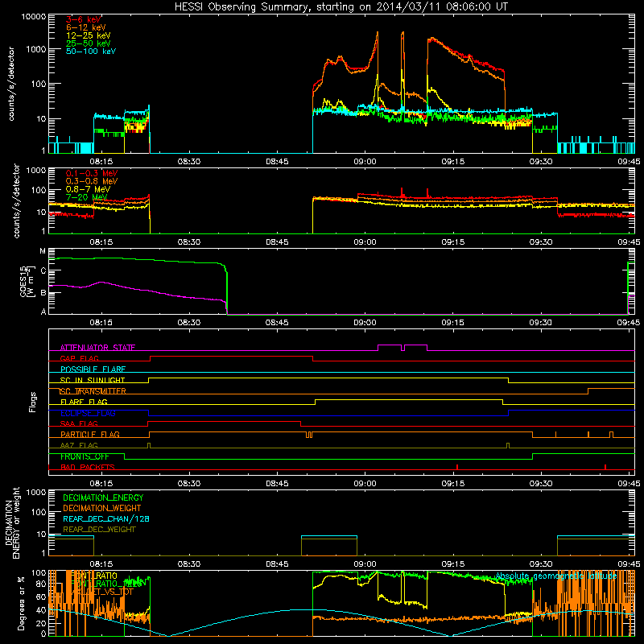The image size is (644, 644).
Task: Select the 50-100 keV legend label
Action: (91, 52)
